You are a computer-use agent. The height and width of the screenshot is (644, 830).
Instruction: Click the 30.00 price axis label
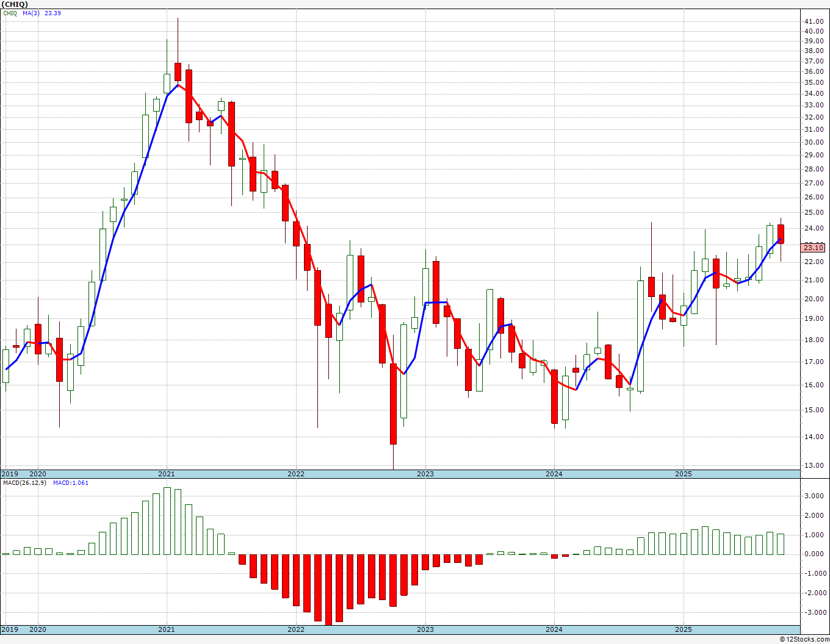[814, 142]
